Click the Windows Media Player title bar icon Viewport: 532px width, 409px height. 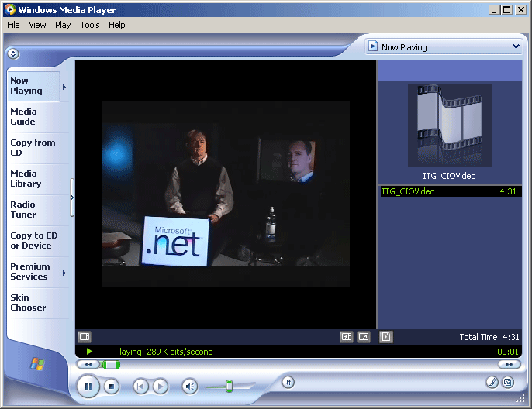(10, 9)
